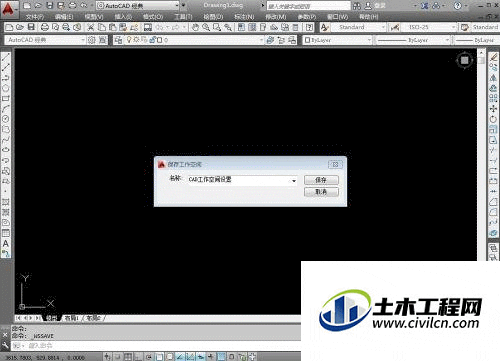Click 保存 button in save workspace dialog

pos(321,180)
